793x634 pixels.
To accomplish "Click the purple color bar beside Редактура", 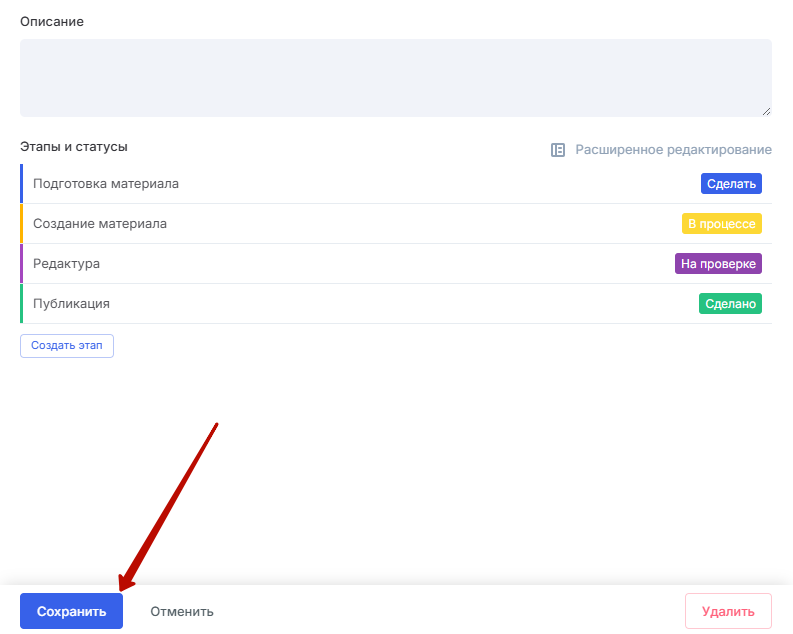I will coord(21,264).
